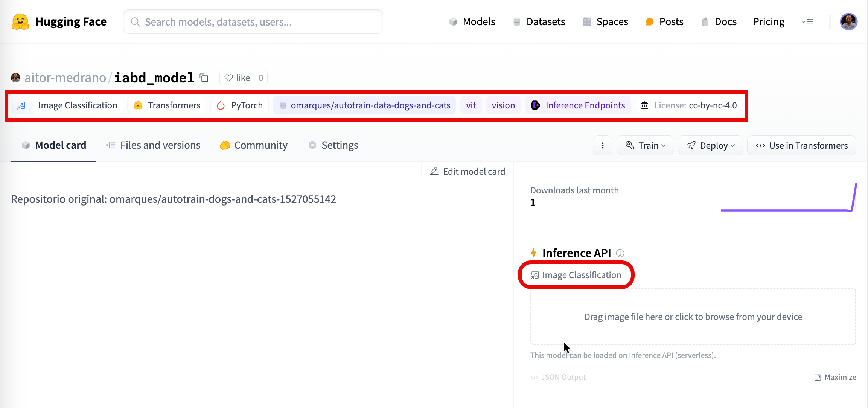Click the Inference API widget task icon
This screenshot has width=868, height=408.
click(535, 275)
